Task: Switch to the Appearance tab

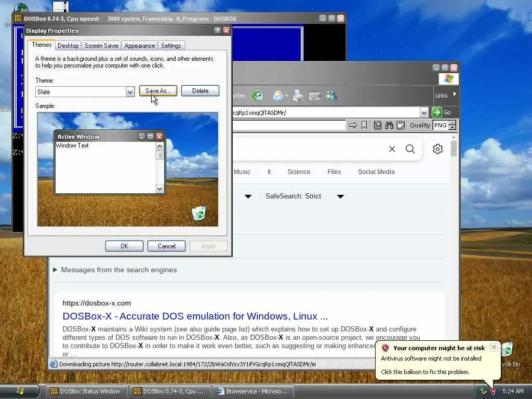Action: 139,46
